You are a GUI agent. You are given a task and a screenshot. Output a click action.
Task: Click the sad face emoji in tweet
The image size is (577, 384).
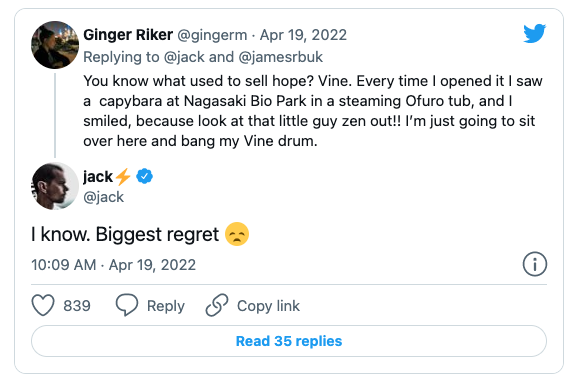pos(237,234)
